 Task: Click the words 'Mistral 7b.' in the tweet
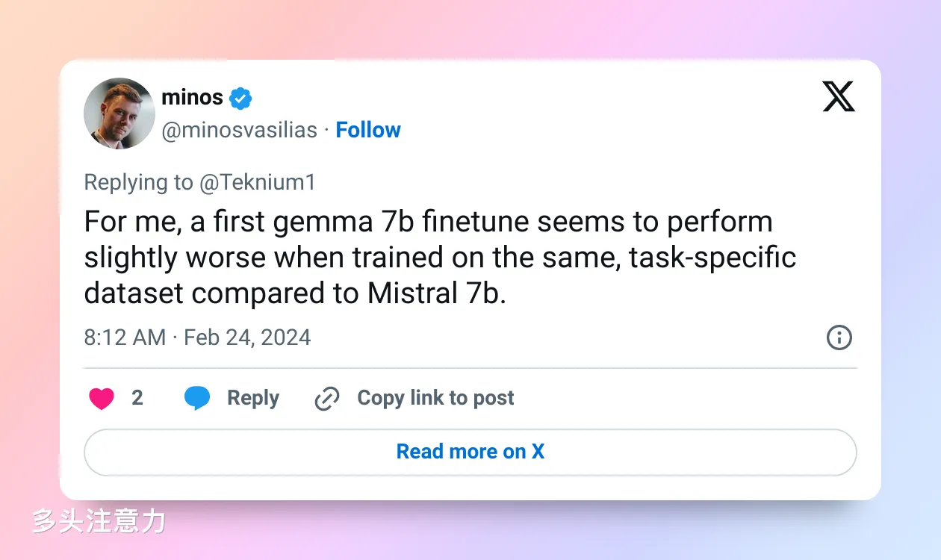click(437, 293)
